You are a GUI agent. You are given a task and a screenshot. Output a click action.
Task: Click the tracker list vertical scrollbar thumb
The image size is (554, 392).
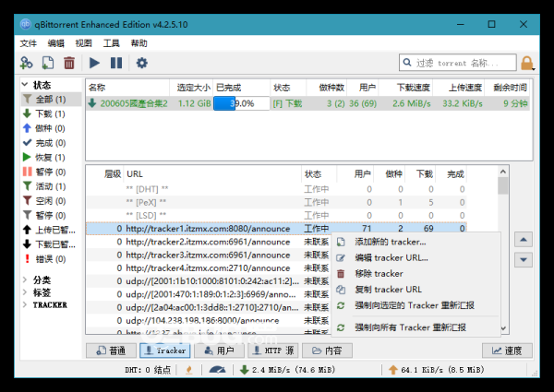click(503, 186)
